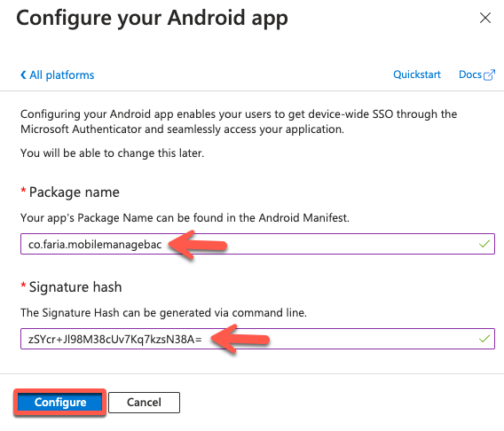The width and height of the screenshot is (504, 431).
Task: Click green checkmark in Signature hash field
Action: (484, 339)
